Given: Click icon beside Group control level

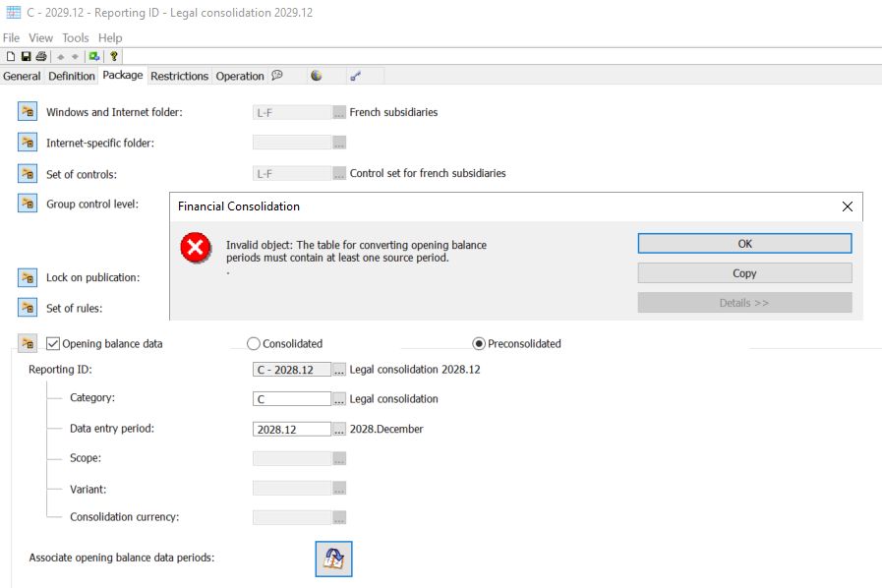Looking at the screenshot, I should click(x=27, y=204).
